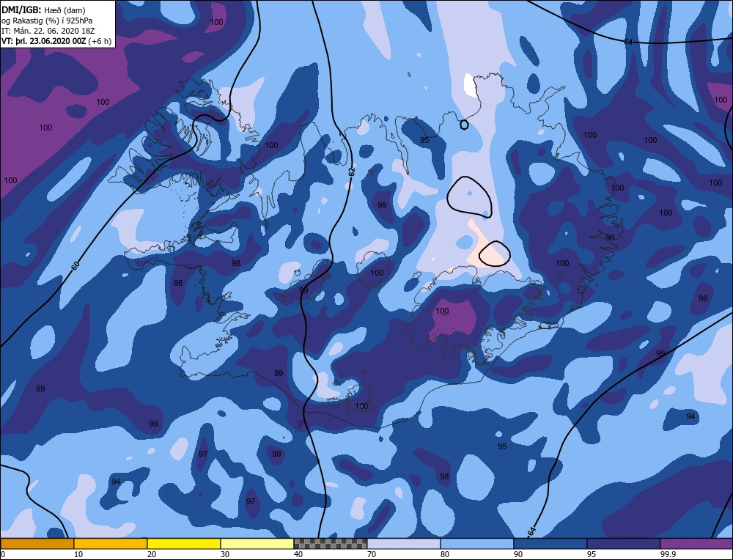Click the 'DMI/IGB: Hæð (dam)' title text
Screen dimensions: 733x560
tap(43, 10)
